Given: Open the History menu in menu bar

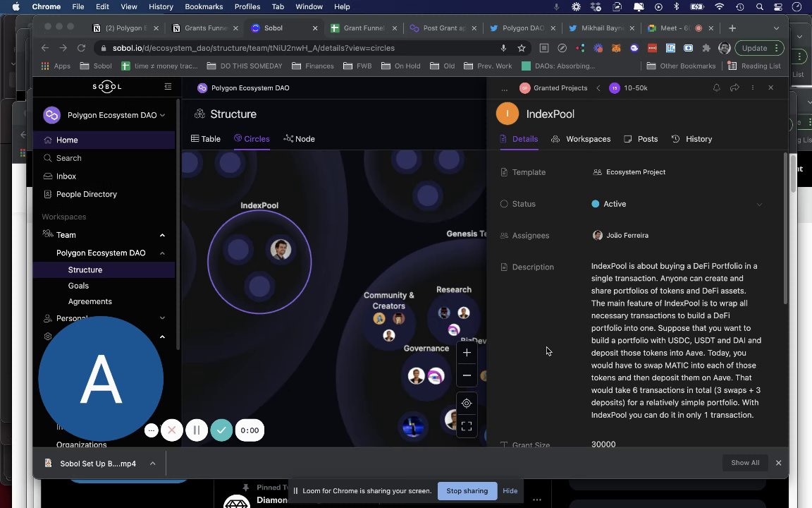Looking at the screenshot, I should tap(161, 7).
